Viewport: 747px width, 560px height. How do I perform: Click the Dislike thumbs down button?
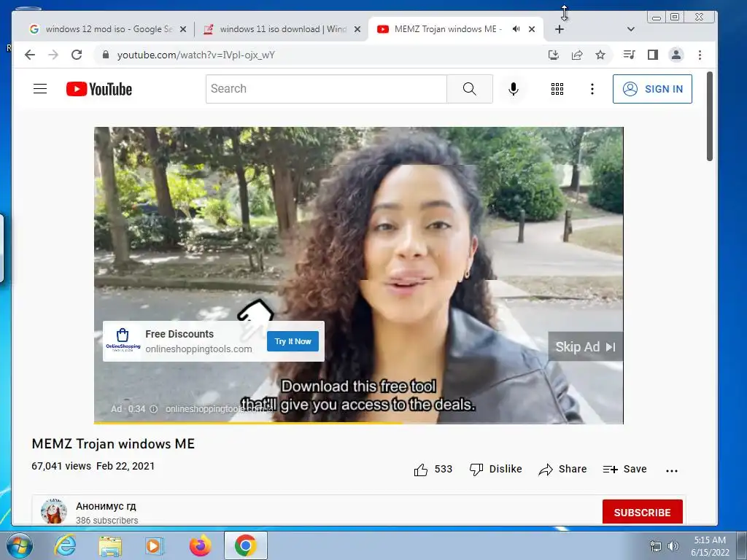tap(495, 470)
